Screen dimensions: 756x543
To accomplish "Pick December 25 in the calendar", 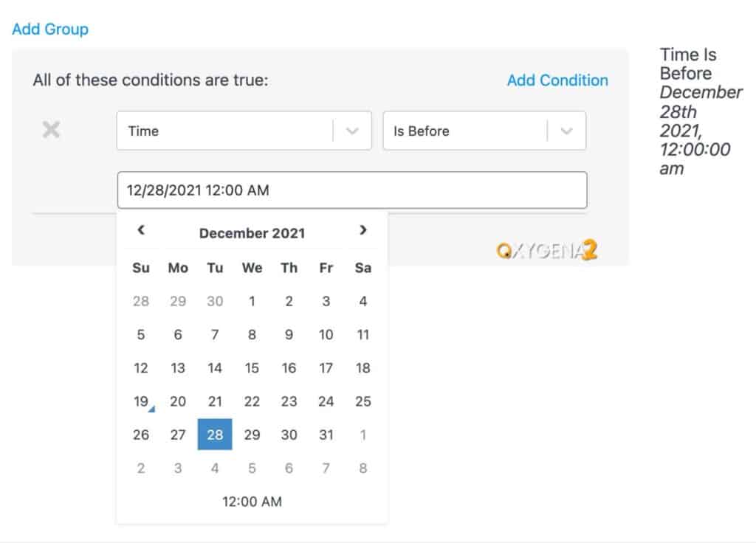I will [362, 401].
